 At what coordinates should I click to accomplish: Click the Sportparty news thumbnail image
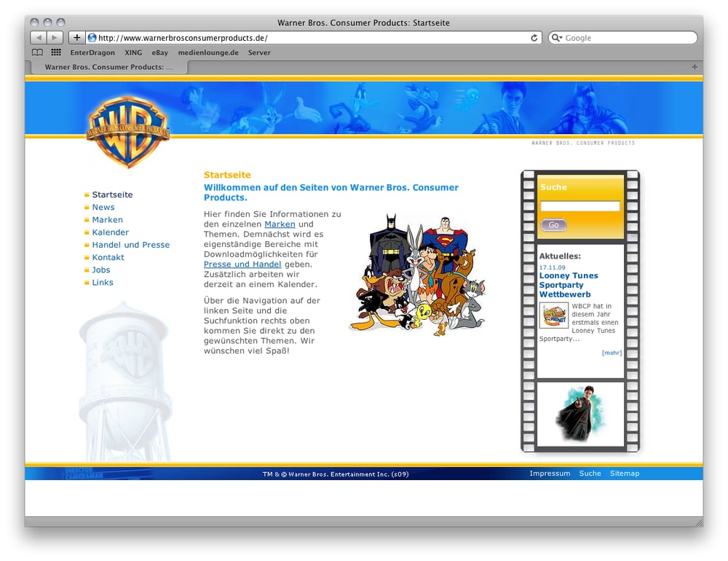(x=554, y=315)
